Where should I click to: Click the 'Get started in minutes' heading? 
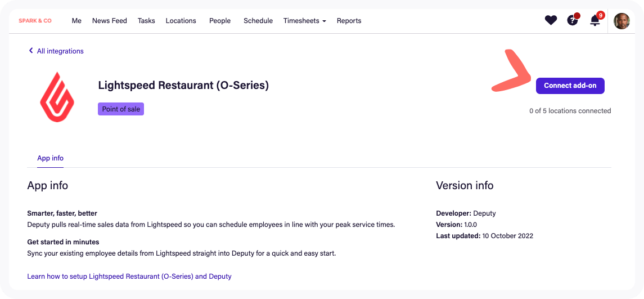click(63, 242)
